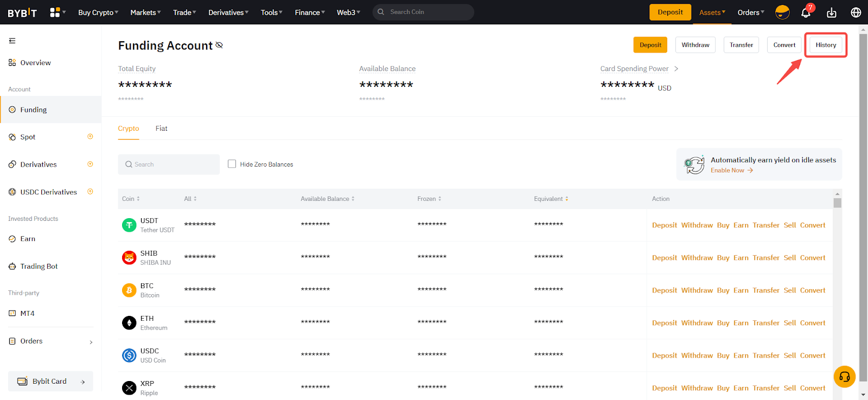Sort by Available Balance column
Image resolution: width=868 pixels, height=400 pixels.
[x=328, y=199]
